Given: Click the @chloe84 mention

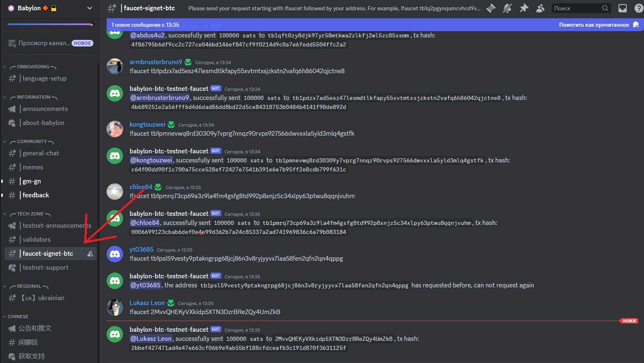Looking at the screenshot, I should click(x=145, y=223).
